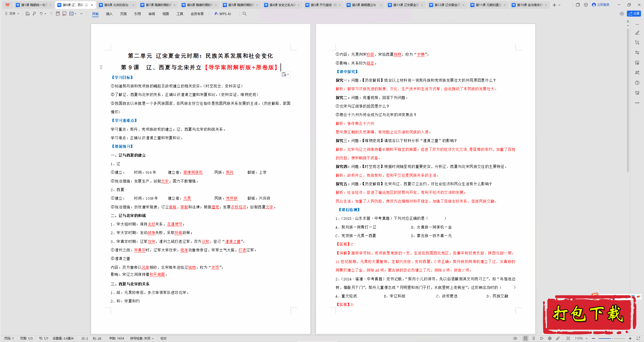This screenshot has width=644, height=342.
Task: Select the 会员专享 ribbon tab
Action: coord(197,14)
